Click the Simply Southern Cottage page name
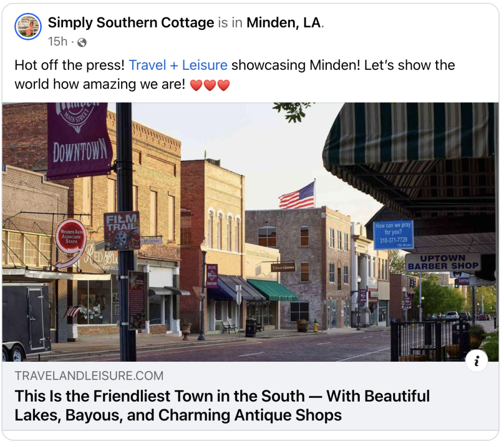 pyautogui.click(x=131, y=23)
